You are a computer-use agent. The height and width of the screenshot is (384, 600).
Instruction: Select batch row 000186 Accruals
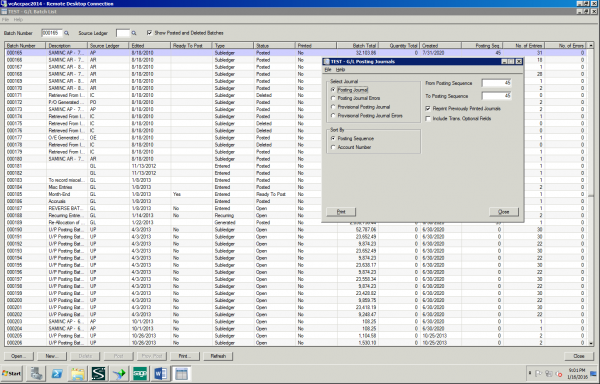[295, 201]
